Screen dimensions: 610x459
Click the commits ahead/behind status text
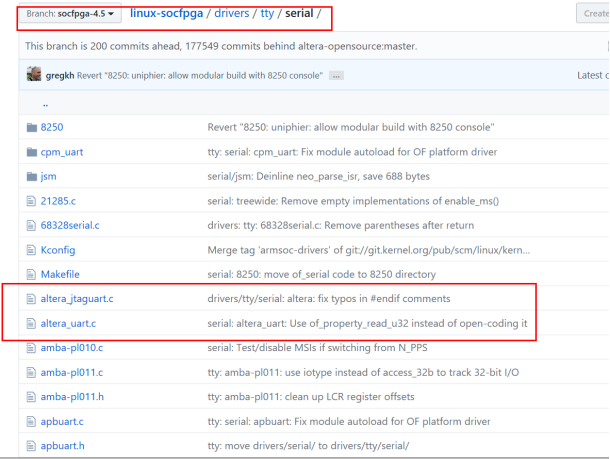221,46
